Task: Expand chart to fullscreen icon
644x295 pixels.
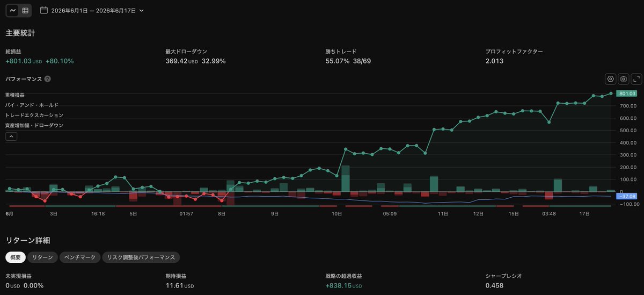Action: pyautogui.click(x=636, y=79)
